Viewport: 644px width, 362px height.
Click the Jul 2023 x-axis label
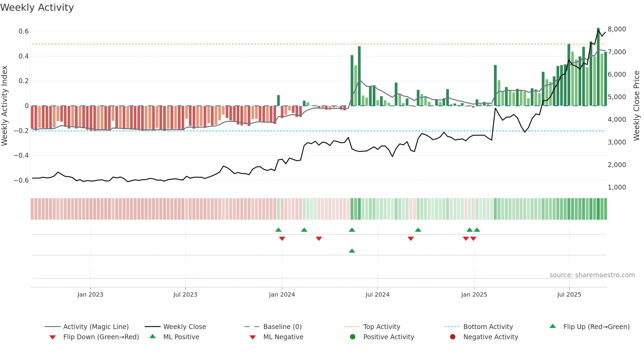tap(185, 294)
